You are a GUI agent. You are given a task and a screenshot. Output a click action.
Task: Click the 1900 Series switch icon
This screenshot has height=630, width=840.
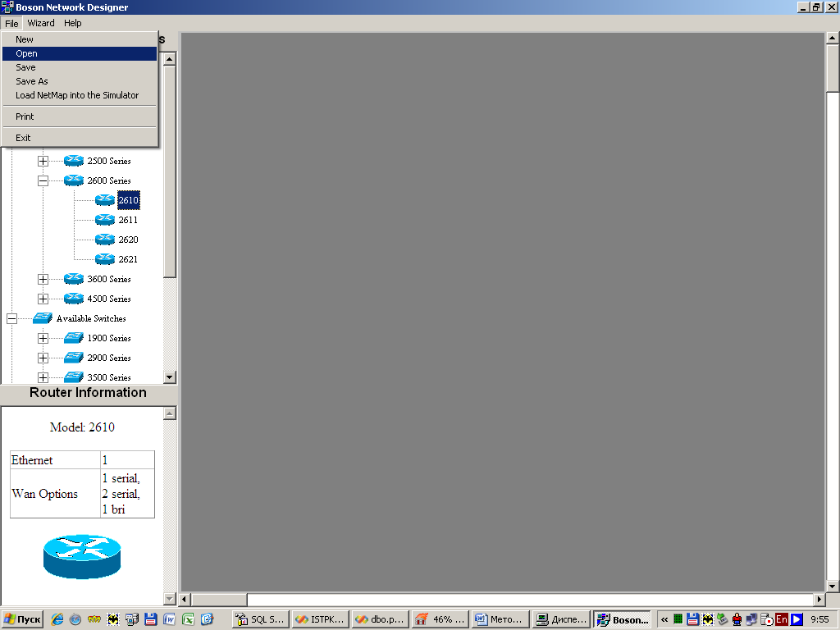click(x=74, y=338)
